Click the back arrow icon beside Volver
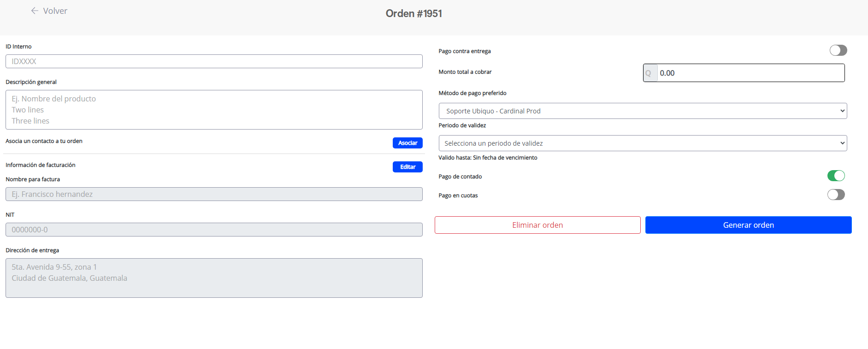The image size is (868, 349). click(35, 11)
